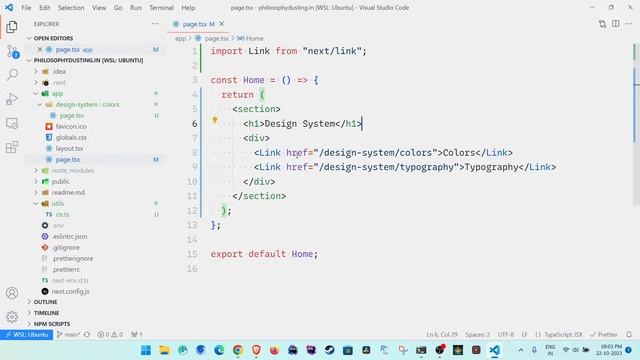Viewport: 640px width, 360px height.
Task: Open the Selection menu
Action: (71, 8)
